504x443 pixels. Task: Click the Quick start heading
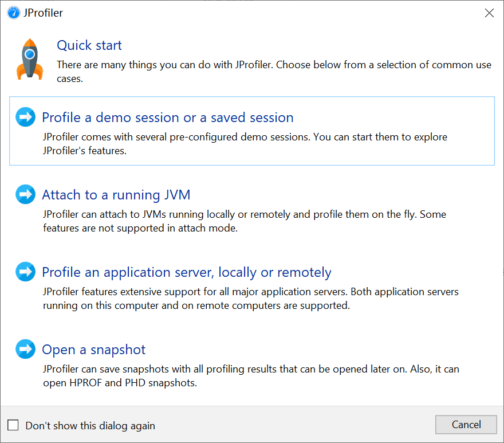(x=89, y=45)
